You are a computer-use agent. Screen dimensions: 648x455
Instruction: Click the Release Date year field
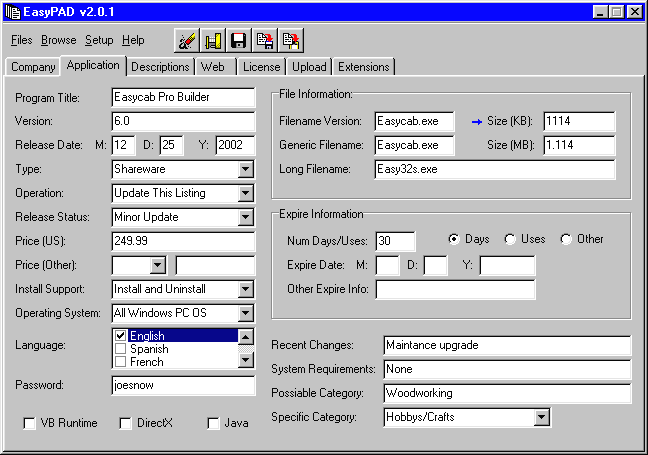tap(235, 145)
